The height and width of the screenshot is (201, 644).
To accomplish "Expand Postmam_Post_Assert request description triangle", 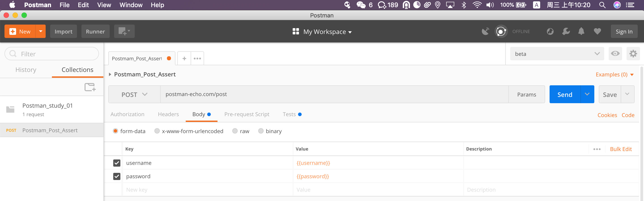I will [x=110, y=74].
